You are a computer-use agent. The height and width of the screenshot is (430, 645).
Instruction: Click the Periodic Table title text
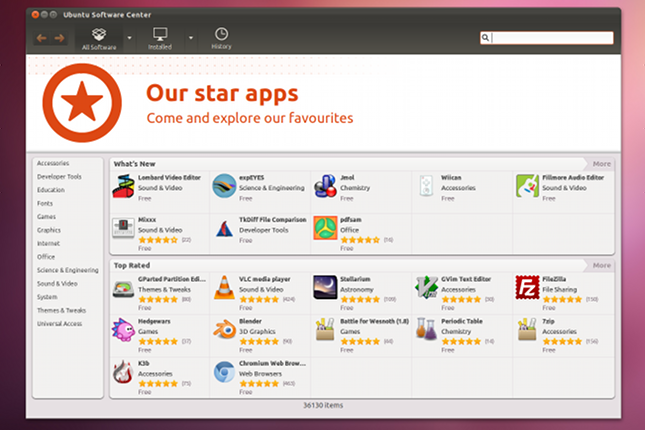tap(462, 321)
